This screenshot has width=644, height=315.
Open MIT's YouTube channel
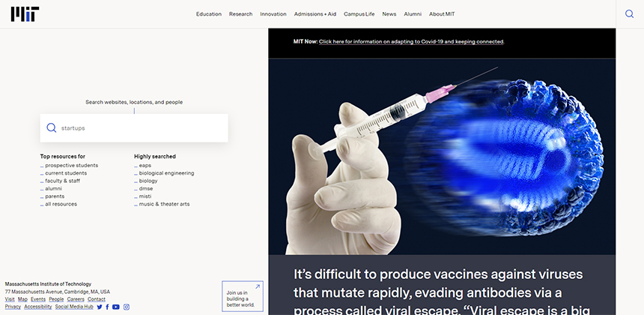[x=116, y=307]
